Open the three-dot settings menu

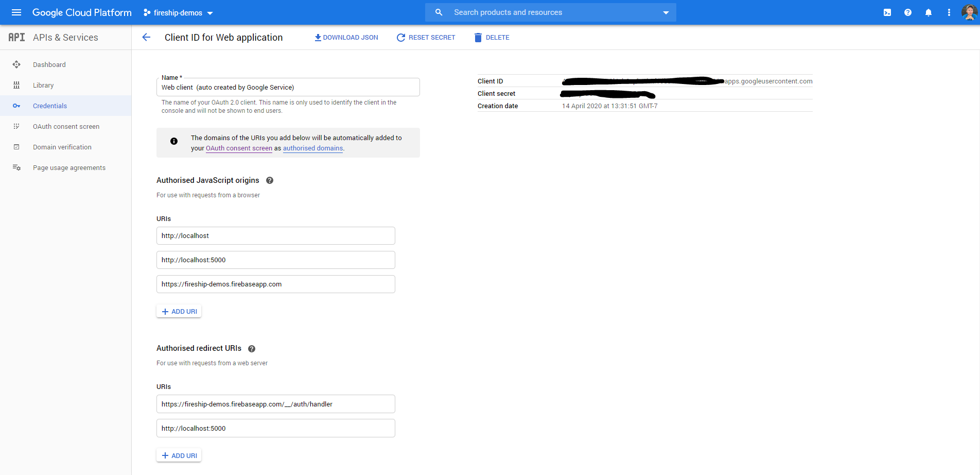pos(949,12)
